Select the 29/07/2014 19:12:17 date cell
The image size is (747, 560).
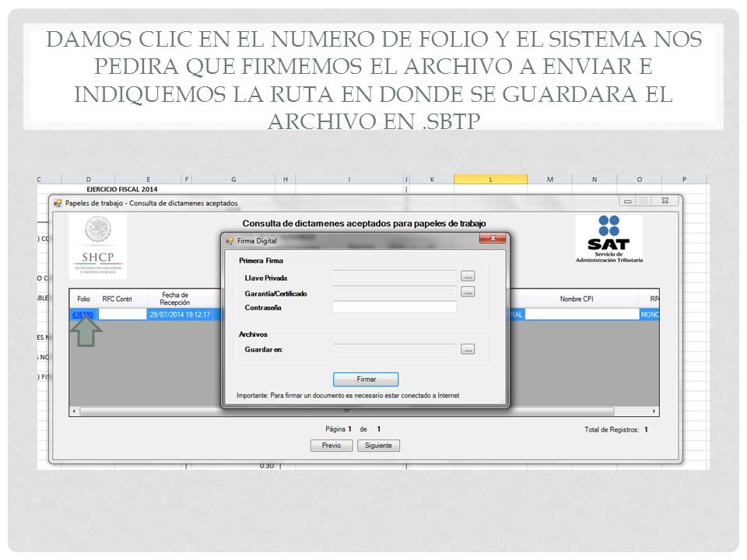(180, 314)
